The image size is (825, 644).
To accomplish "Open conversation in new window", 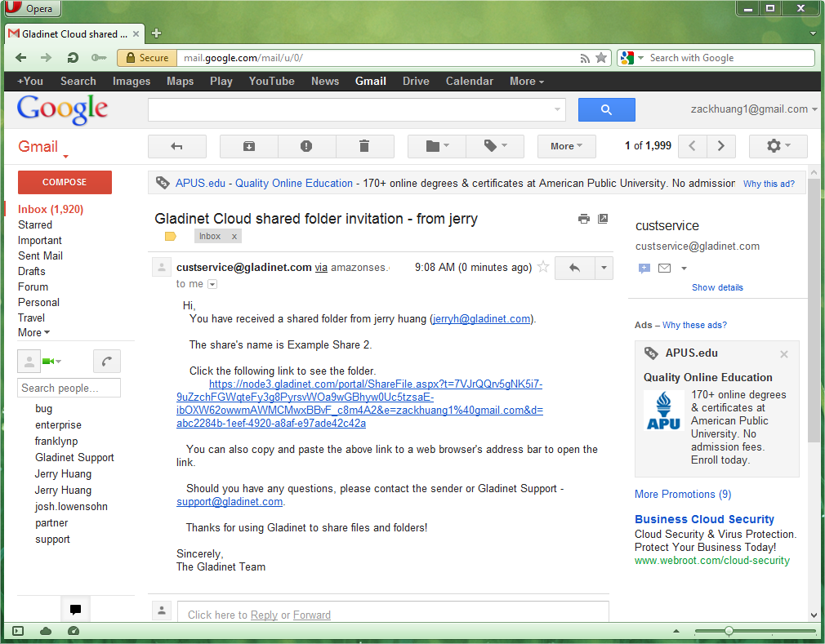I will (603, 219).
